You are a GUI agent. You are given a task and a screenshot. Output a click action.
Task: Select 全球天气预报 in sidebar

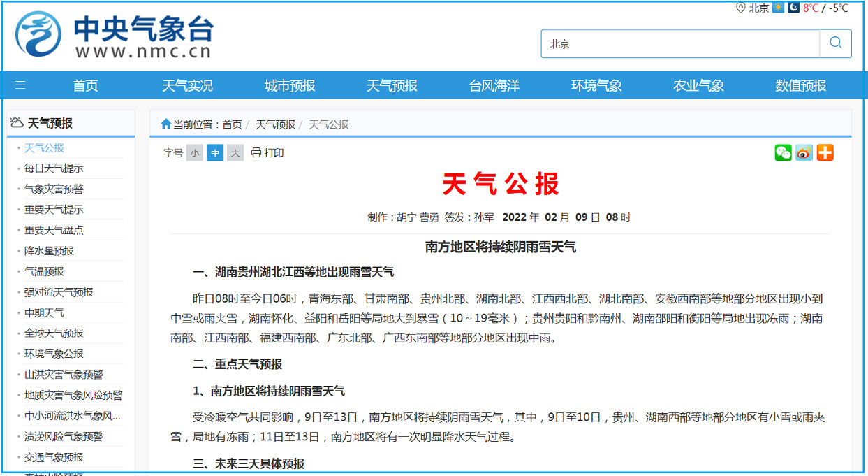(54, 333)
